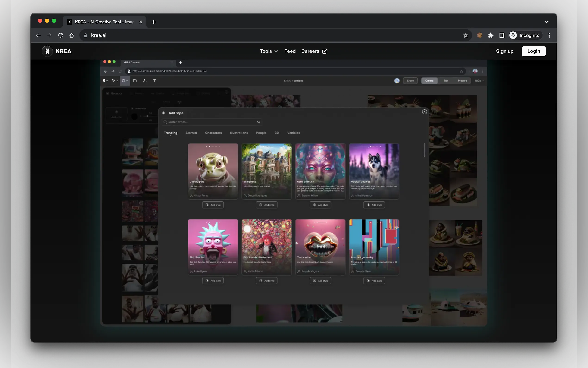This screenshot has width=588, height=368.
Task: Go back using the browser back arrow
Action: [x=38, y=35]
